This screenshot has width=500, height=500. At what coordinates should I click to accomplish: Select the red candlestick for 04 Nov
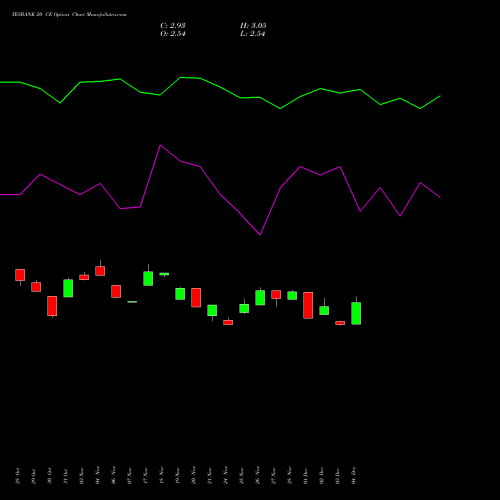coord(100,271)
